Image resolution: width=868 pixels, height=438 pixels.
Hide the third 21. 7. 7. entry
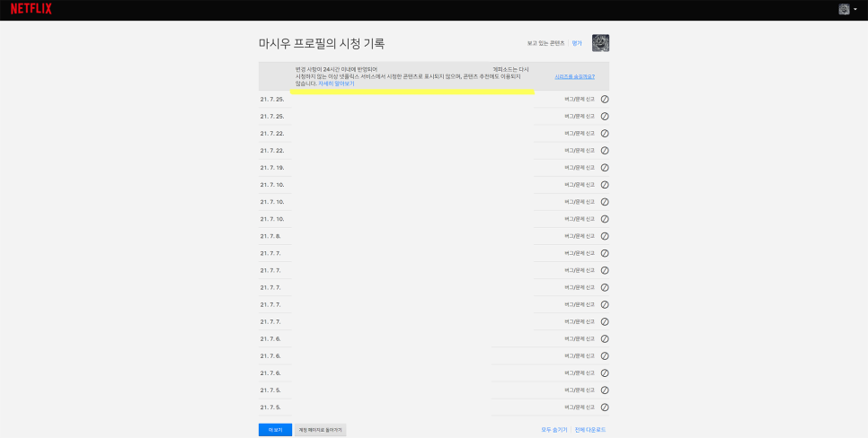point(605,287)
